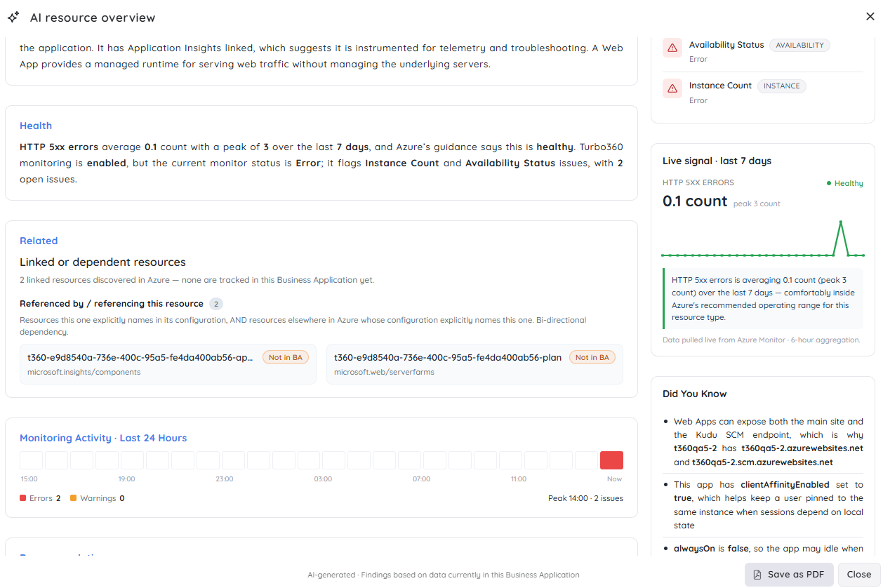Click the Close button at bottom
The width and height of the screenshot is (883, 588).
coord(859,574)
